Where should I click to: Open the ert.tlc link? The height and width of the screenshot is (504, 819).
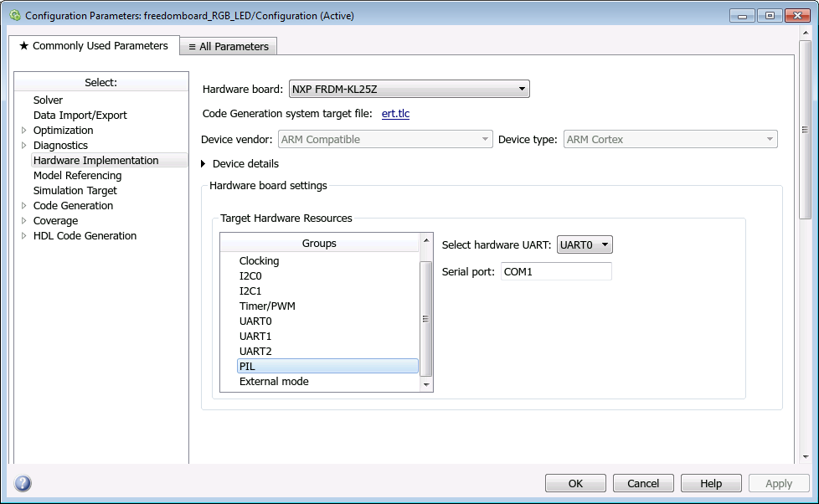pyautogui.click(x=395, y=114)
